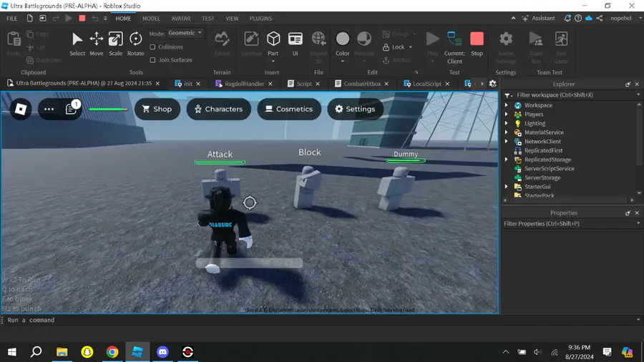Choose the Scale tool

[x=115, y=44]
